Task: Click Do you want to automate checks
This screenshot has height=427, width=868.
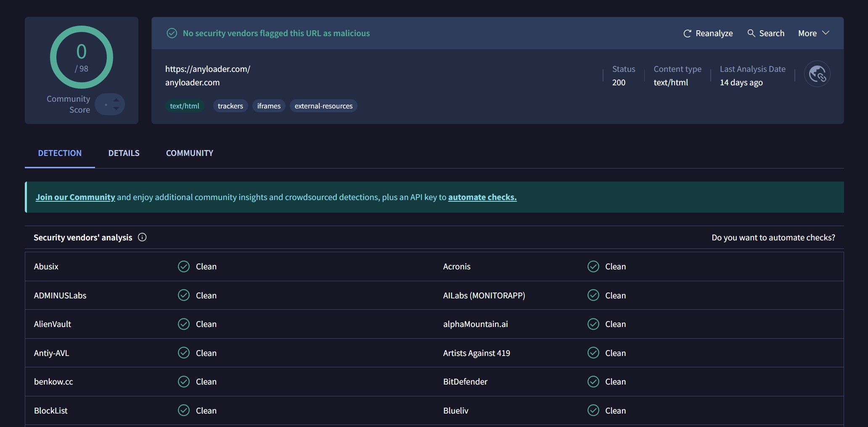Action: pyautogui.click(x=773, y=237)
